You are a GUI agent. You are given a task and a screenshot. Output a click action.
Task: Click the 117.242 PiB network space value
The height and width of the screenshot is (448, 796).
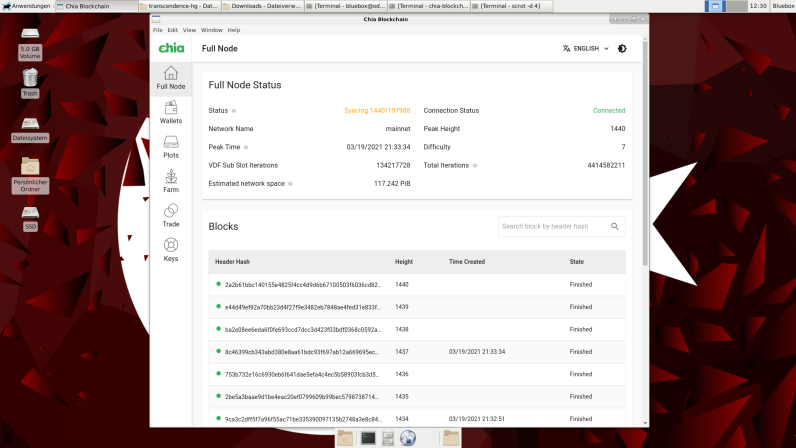[x=392, y=184]
